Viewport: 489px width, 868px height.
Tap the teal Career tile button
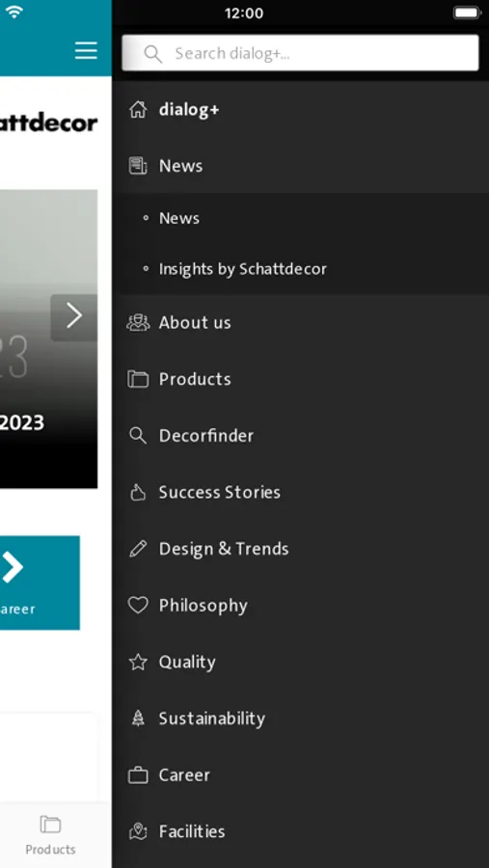point(40,583)
